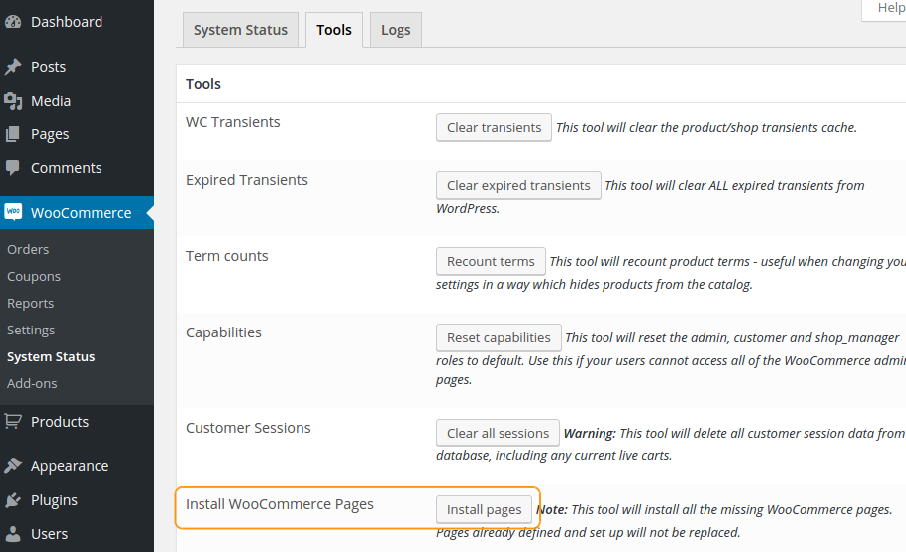The image size is (906, 552).
Task: Click the Posts pushpin icon
Action: pos(13,67)
